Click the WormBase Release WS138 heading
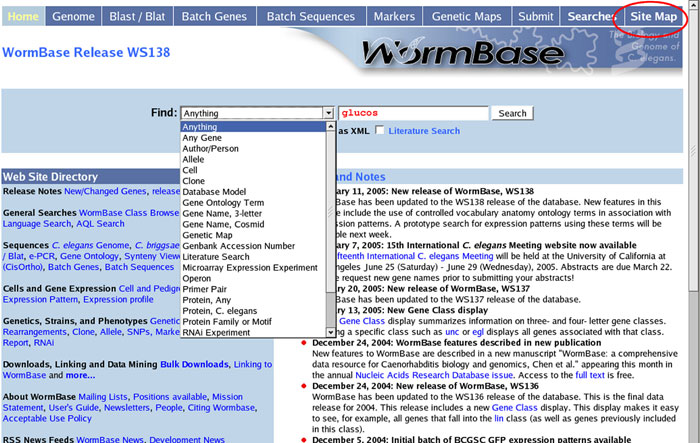Viewport: 700px width, 443px height. tap(86, 52)
